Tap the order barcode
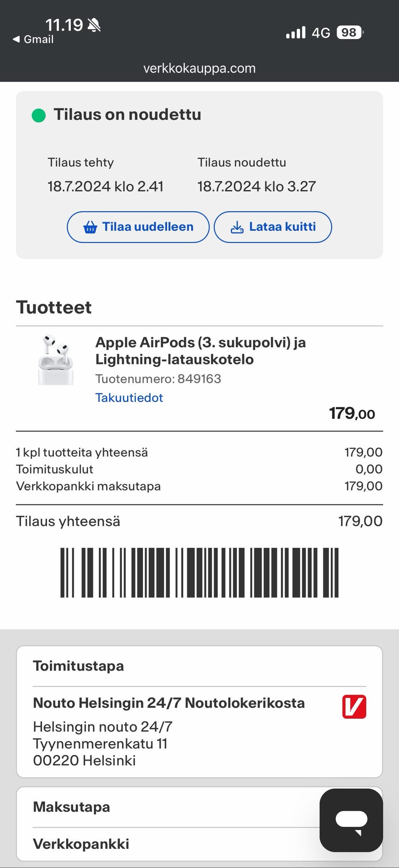This screenshot has height=868, width=399. tap(199, 572)
